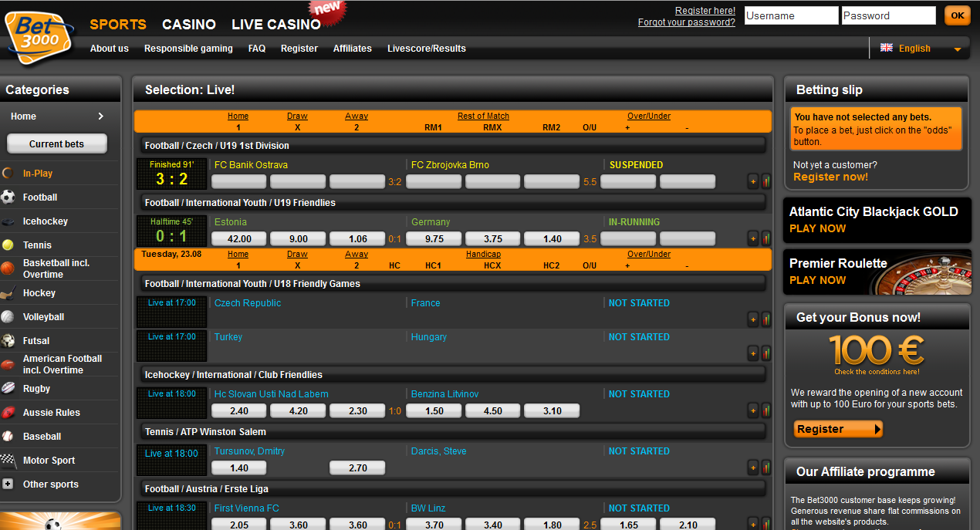Open Affiliates menu item
Viewport: 980px width, 530px height.
pos(353,49)
